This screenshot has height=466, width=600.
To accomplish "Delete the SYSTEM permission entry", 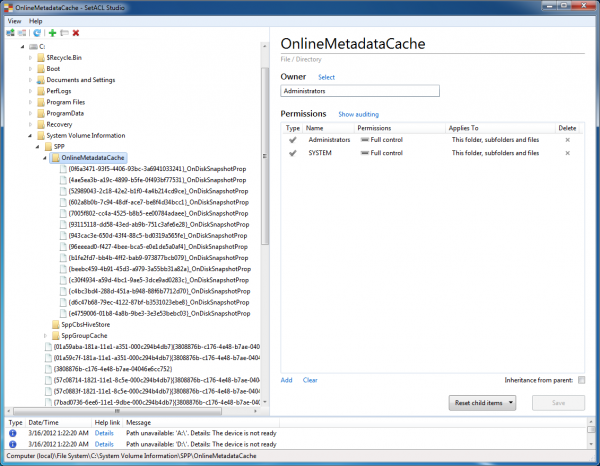I will click(x=567, y=153).
